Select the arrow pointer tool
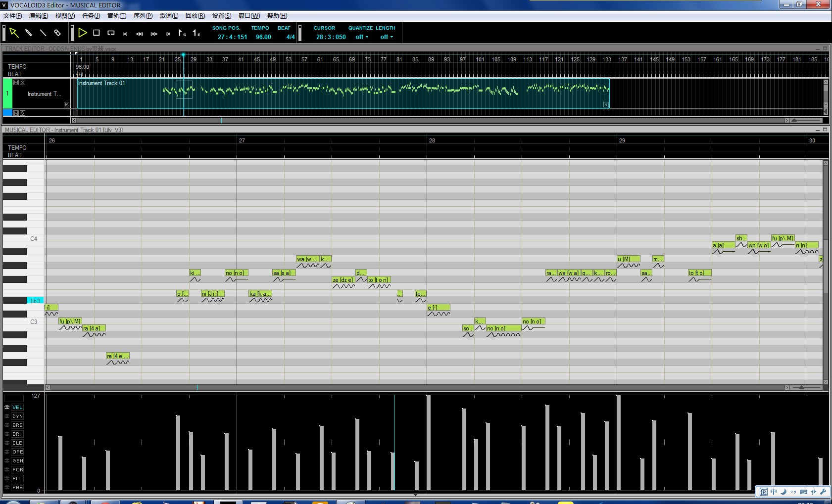 (x=14, y=33)
